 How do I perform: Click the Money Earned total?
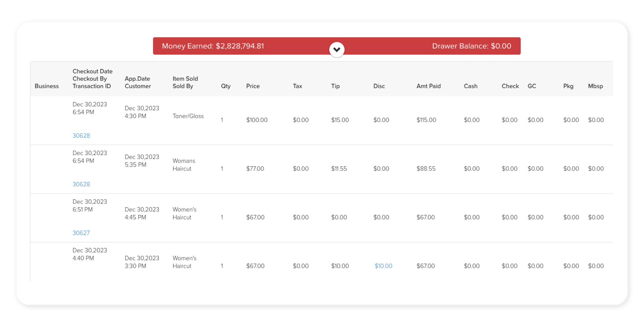(x=213, y=46)
